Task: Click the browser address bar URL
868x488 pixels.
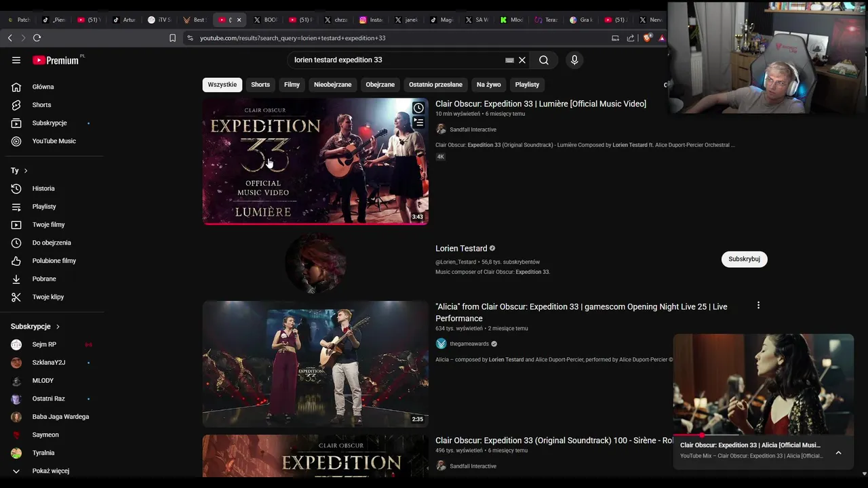Action: pos(293,38)
